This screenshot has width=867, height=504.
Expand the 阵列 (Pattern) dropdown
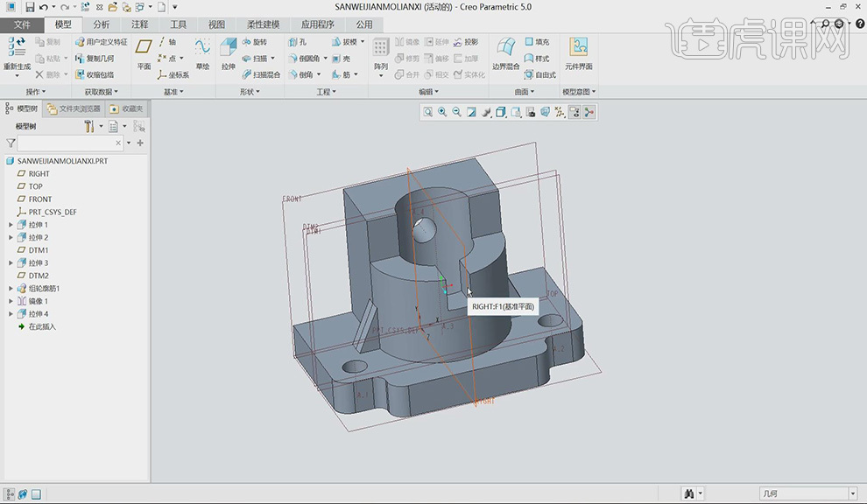[381, 76]
